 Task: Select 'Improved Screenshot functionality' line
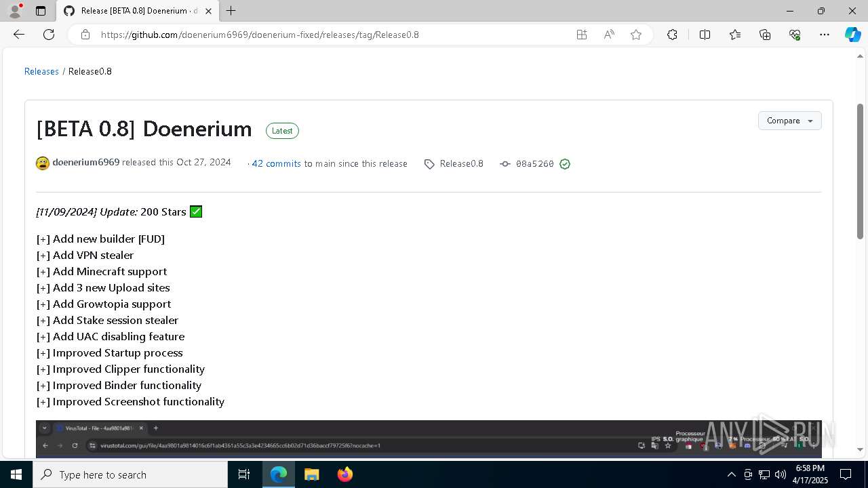(130, 401)
